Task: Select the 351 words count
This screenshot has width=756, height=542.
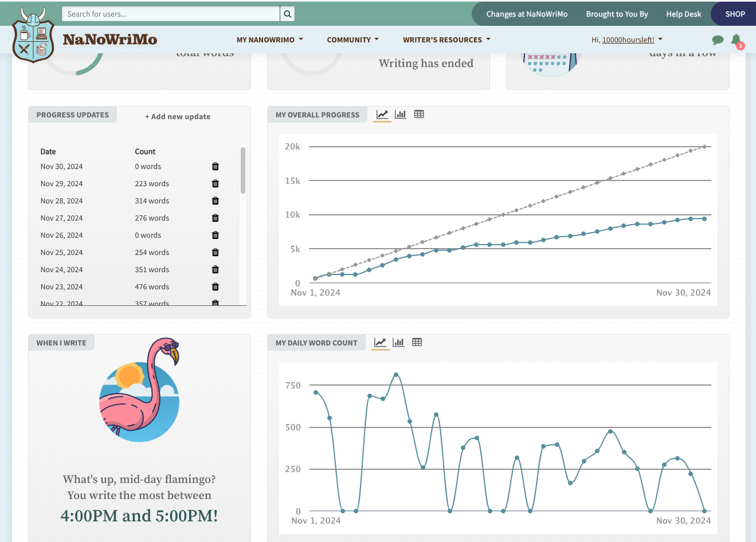Action: [x=152, y=269]
